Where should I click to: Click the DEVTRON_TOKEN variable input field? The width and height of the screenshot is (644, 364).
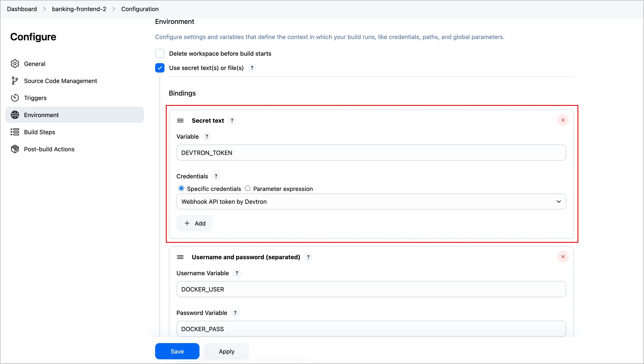[x=371, y=153]
